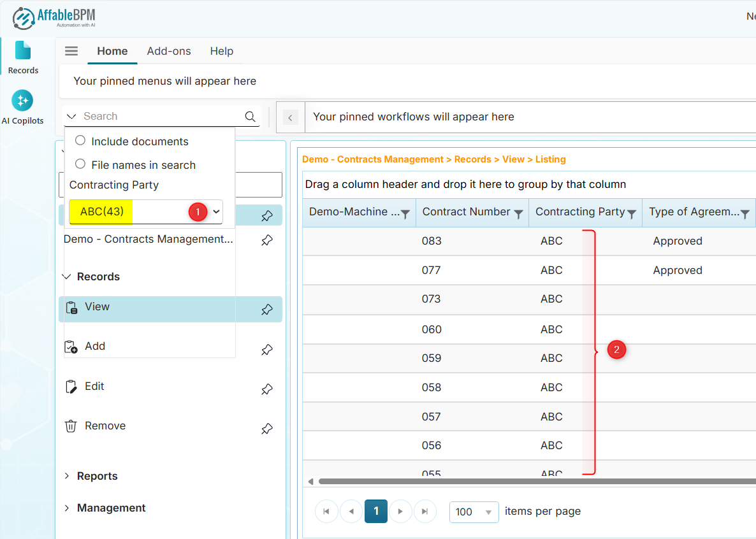The image size is (756, 539).
Task: Click the hamburger menu icon
Action: tap(71, 51)
